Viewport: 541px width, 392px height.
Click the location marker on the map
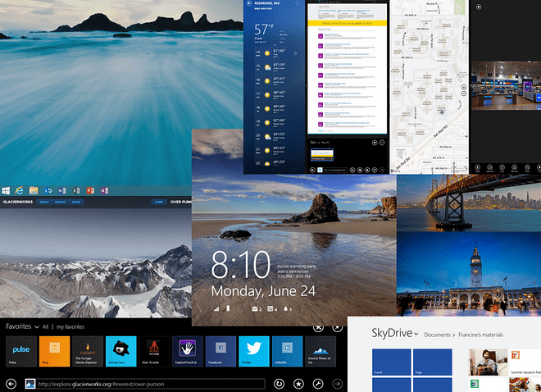tap(442, 112)
